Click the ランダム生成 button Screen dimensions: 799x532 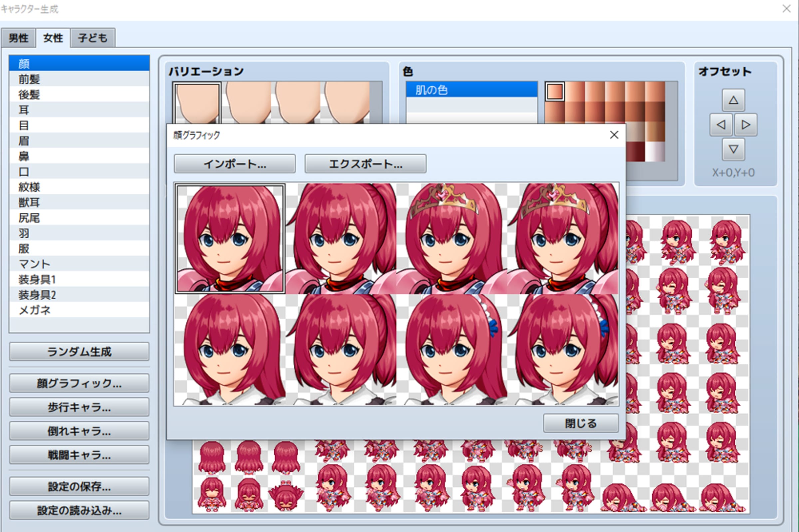pyautogui.click(x=79, y=352)
